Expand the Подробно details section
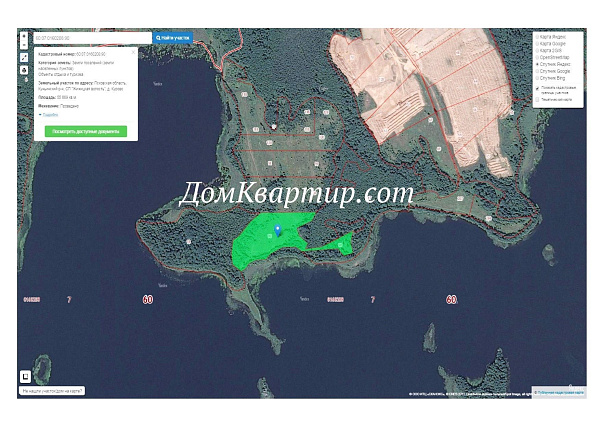This screenshot has height=424, width=600. [x=48, y=115]
